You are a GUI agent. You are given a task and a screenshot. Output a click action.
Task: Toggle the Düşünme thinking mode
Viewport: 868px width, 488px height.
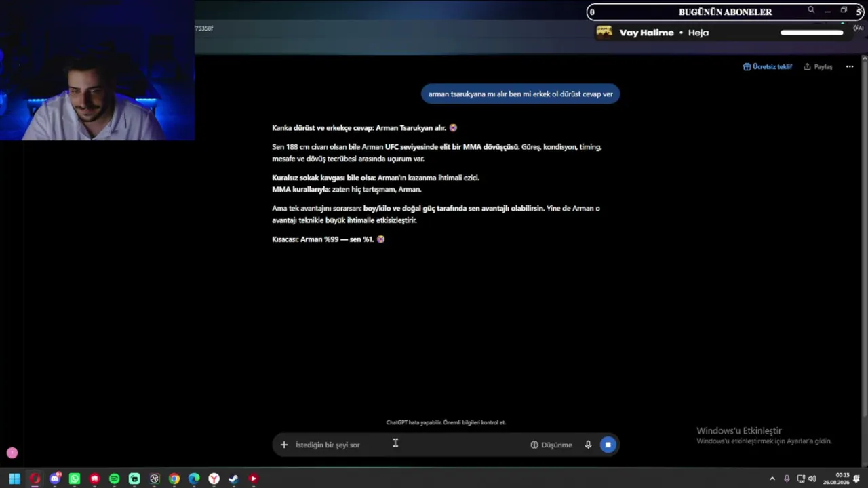click(x=551, y=445)
